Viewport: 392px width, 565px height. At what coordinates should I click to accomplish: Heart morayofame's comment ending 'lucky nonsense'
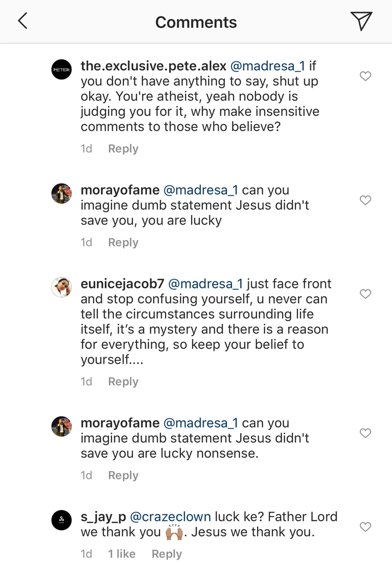[366, 433]
